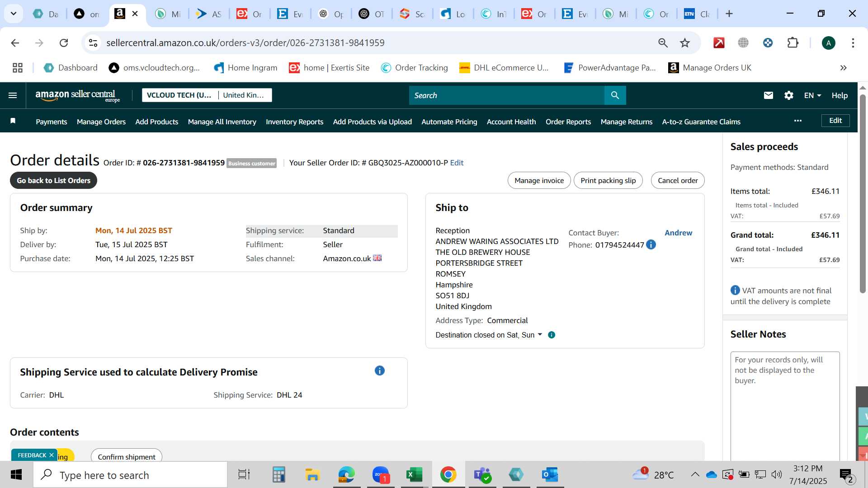Open the Calculator from the taskbar
868x488 pixels.
(x=278, y=475)
